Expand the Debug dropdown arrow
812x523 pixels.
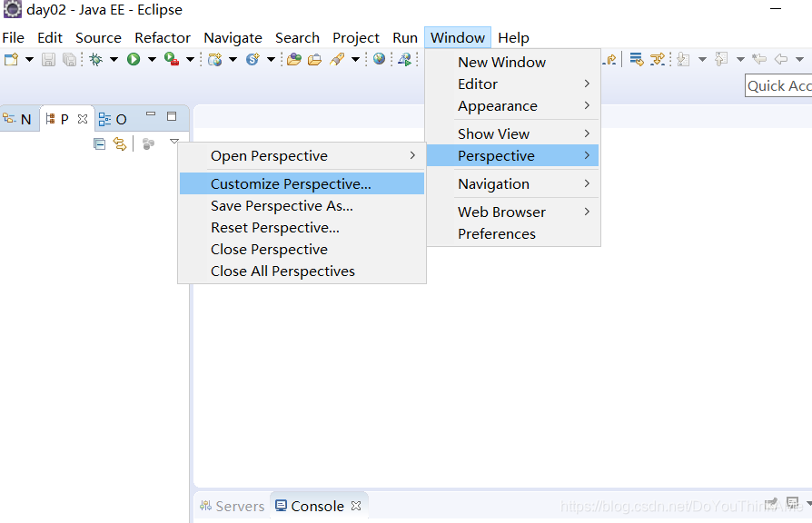tap(114, 60)
